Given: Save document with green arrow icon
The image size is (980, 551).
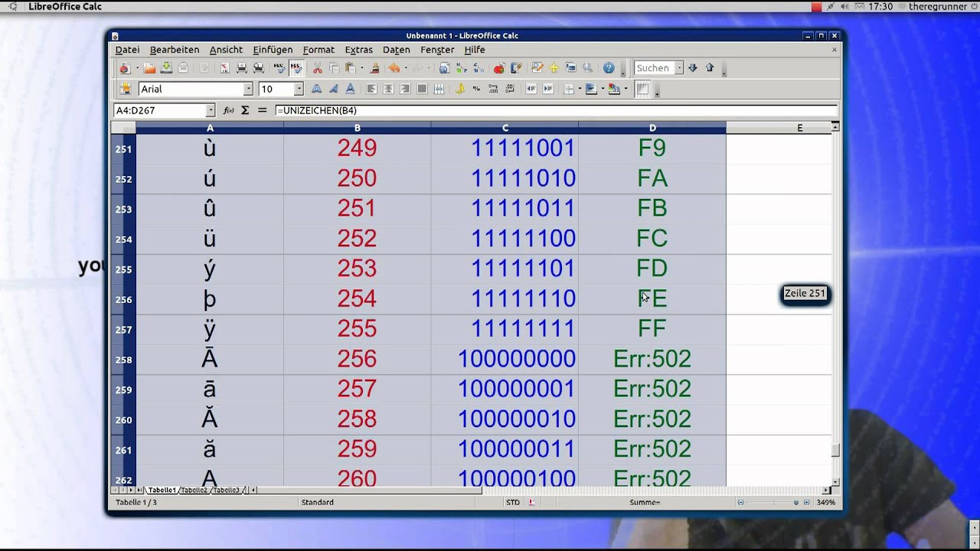Looking at the screenshot, I should (166, 68).
